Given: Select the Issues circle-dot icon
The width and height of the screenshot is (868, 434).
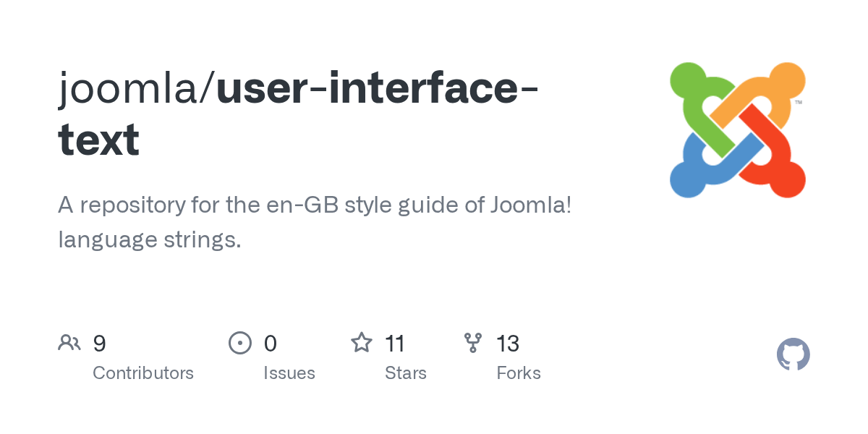Looking at the screenshot, I should click(240, 342).
